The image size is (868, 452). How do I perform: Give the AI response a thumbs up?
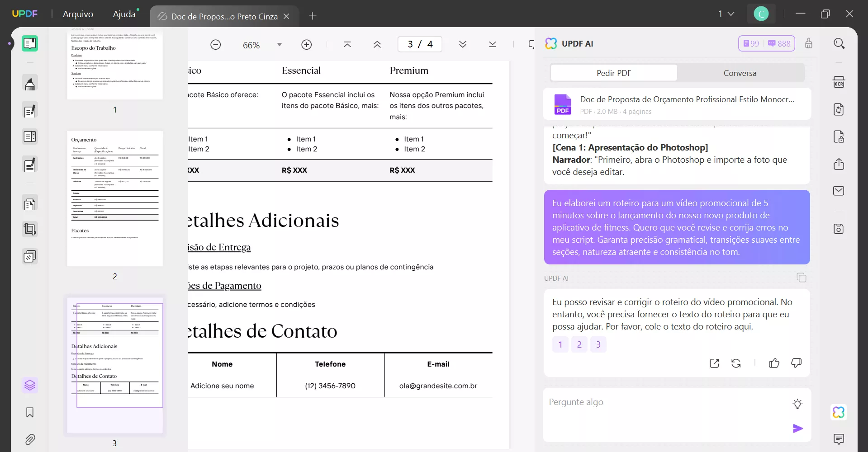pyautogui.click(x=773, y=363)
